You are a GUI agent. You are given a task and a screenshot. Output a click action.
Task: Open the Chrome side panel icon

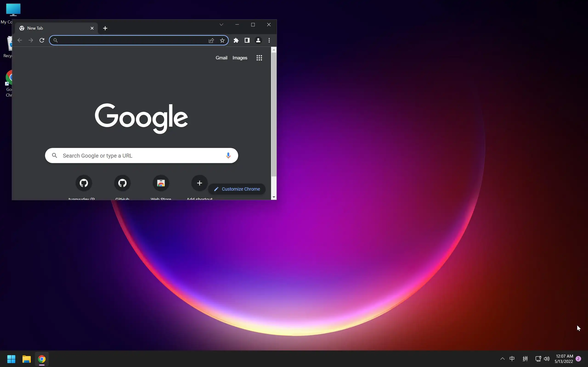tap(247, 40)
